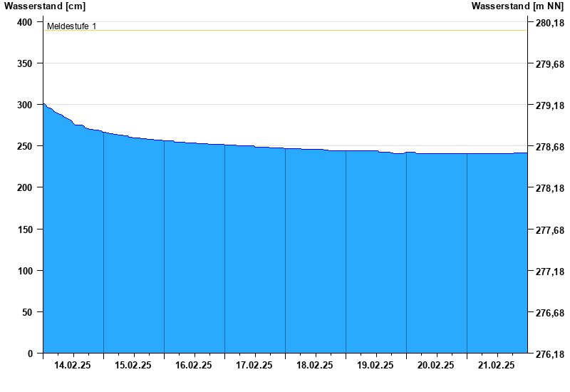Click the "Wasserstand [m NN]" axis title
570x392 pixels.
517,6
